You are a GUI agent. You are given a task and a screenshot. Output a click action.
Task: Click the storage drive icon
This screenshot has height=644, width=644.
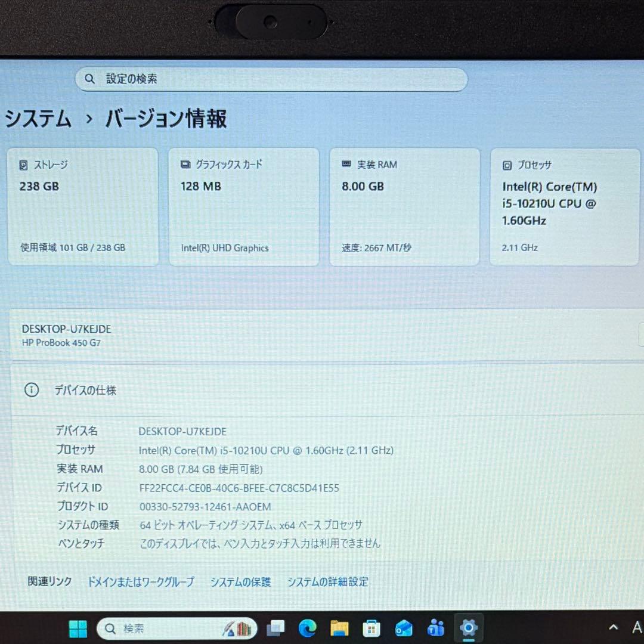[x=23, y=165]
